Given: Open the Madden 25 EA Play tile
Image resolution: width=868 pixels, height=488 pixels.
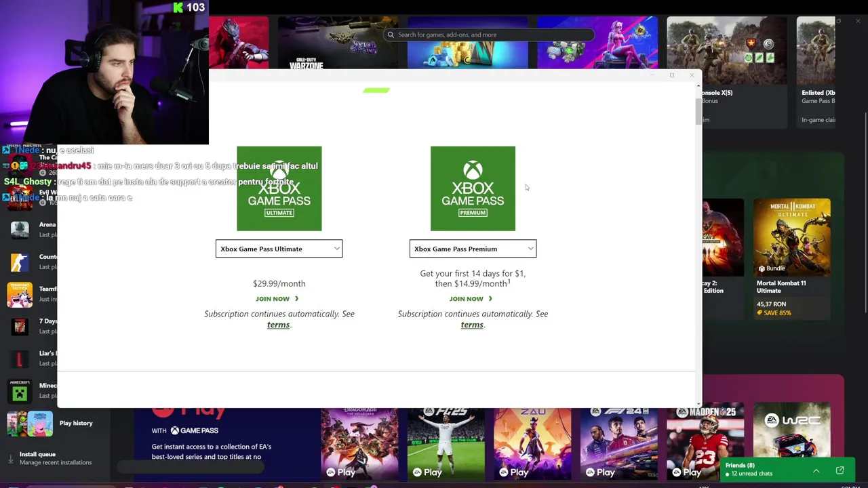Looking at the screenshot, I should tap(705, 443).
